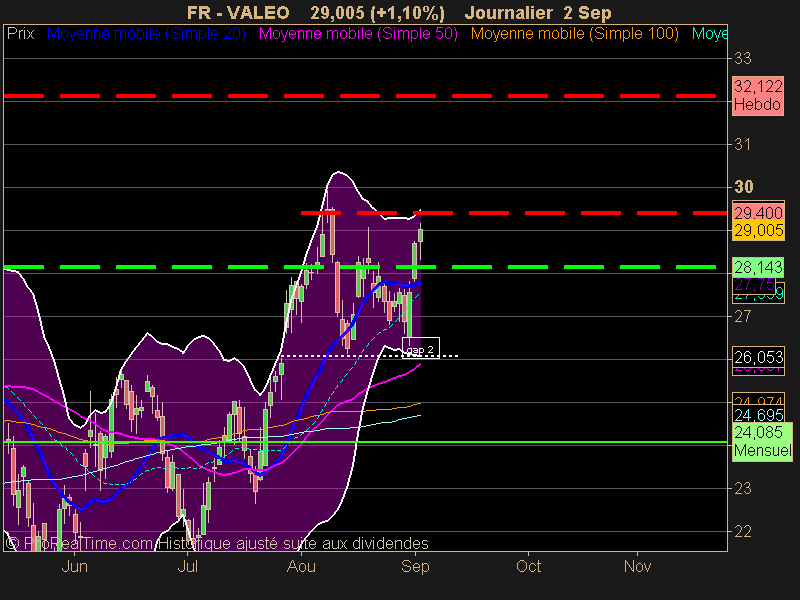The image size is (800, 600).
Task: Click the bold "30" price axis value
Action: [743, 187]
